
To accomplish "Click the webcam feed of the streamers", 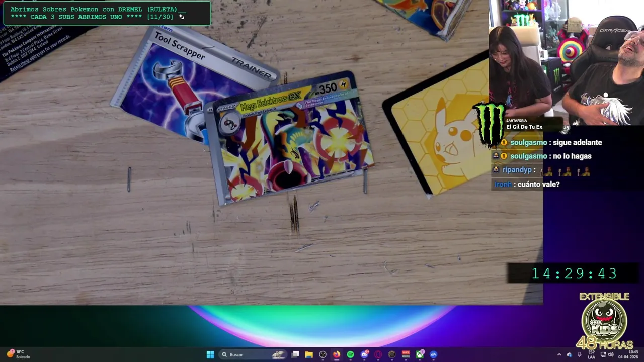I will pyautogui.click(x=566, y=63).
